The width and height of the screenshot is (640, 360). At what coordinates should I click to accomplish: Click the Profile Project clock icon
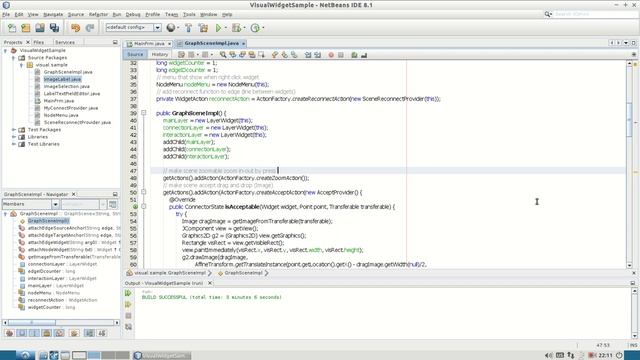pyautogui.click(x=255, y=28)
